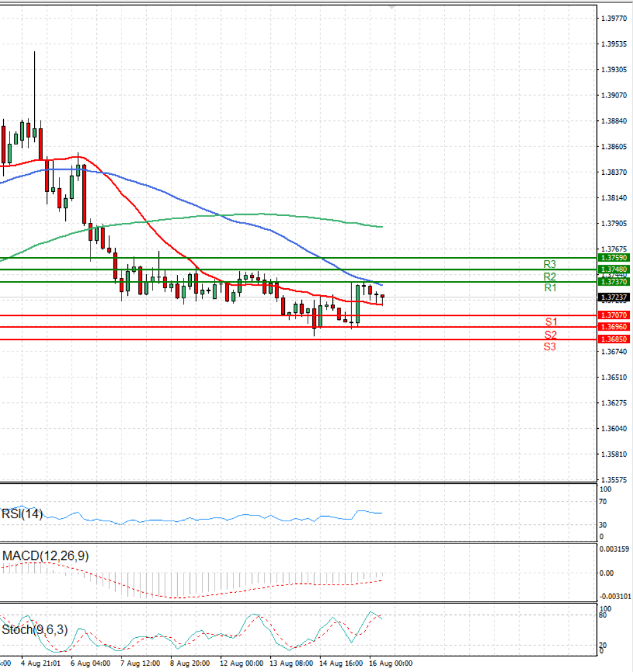This screenshot has height=672, width=633.
Task: Click the current price 1.37237 label
Action: tap(614, 297)
